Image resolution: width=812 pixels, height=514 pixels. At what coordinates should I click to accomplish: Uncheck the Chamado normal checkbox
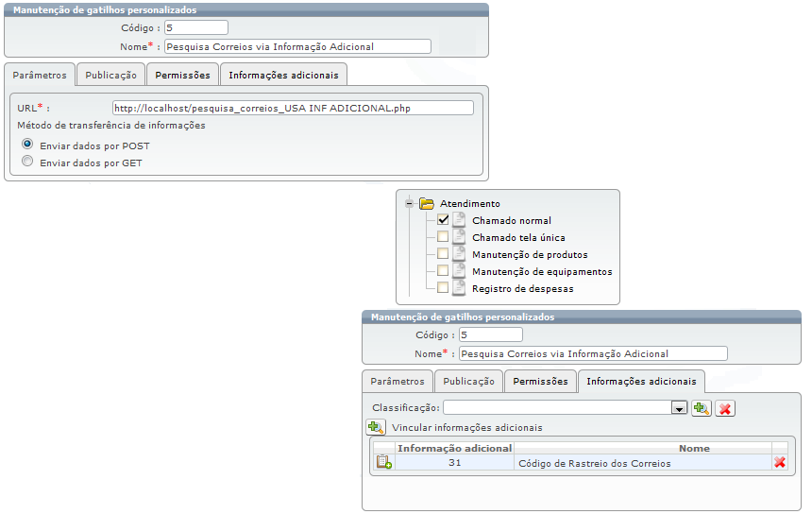443,220
